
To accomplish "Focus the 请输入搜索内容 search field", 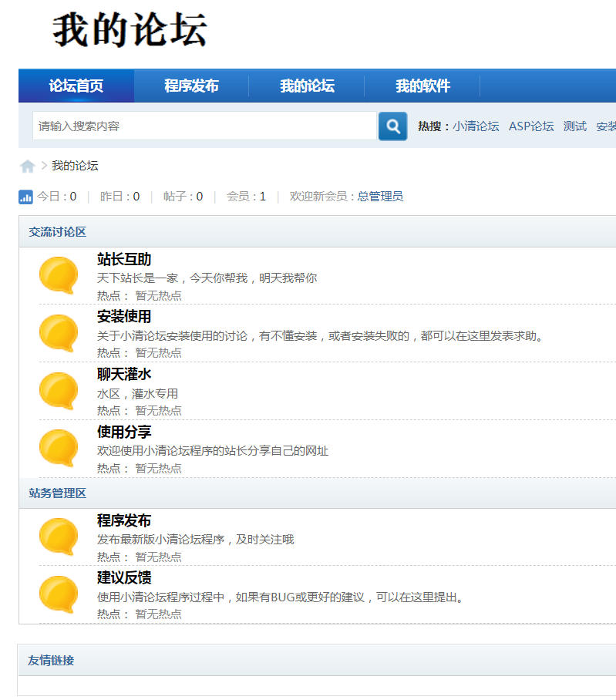I will click(x=204, y=126).
